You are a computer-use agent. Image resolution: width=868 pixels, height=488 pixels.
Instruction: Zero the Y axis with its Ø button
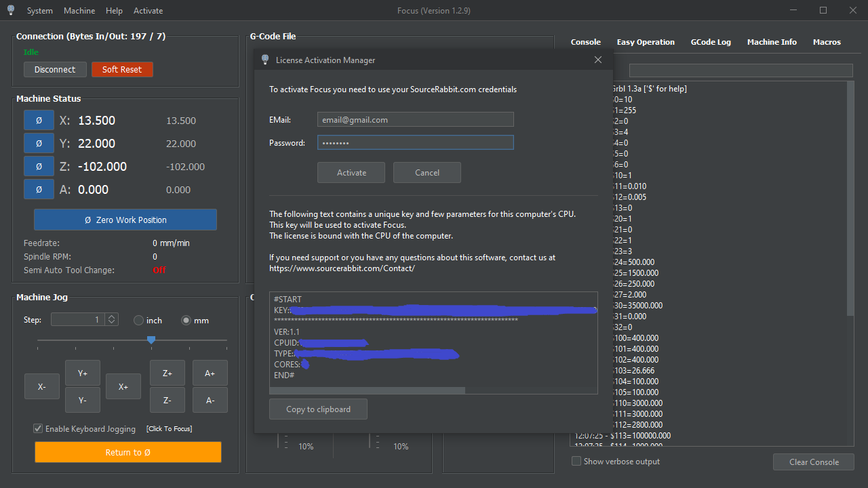tap(39, 144)
